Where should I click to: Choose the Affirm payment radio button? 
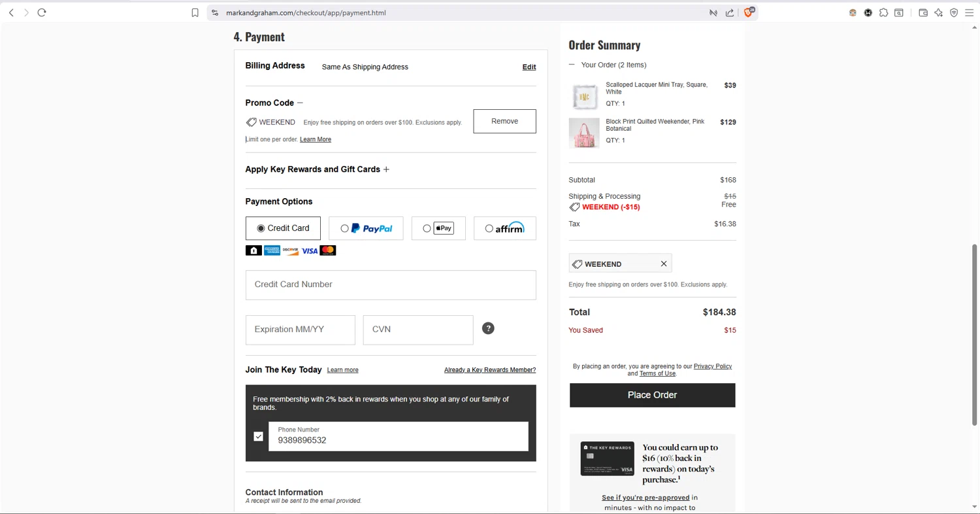coord(489,228)
